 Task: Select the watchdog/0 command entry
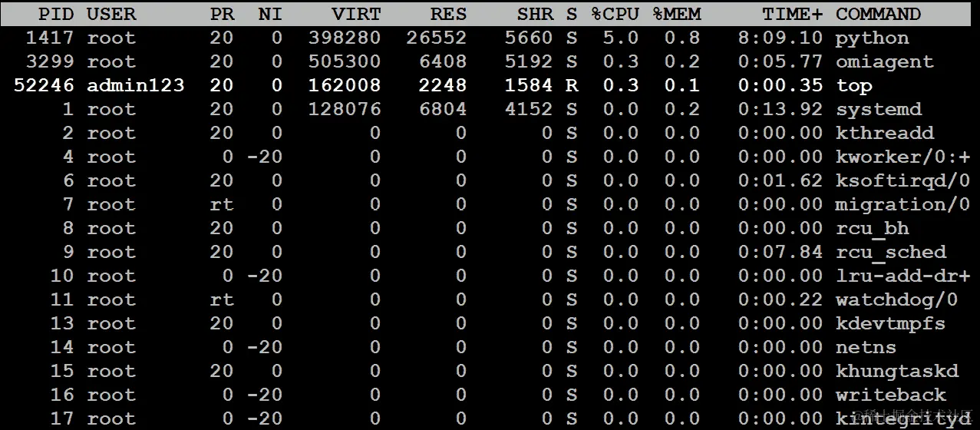896,300
